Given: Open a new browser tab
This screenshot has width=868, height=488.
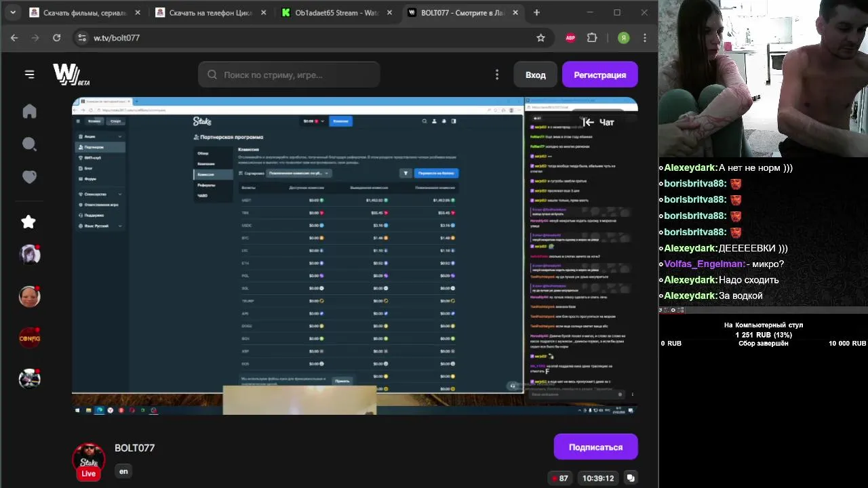Looking at the screenshot, I should click(x=536, y=12).
